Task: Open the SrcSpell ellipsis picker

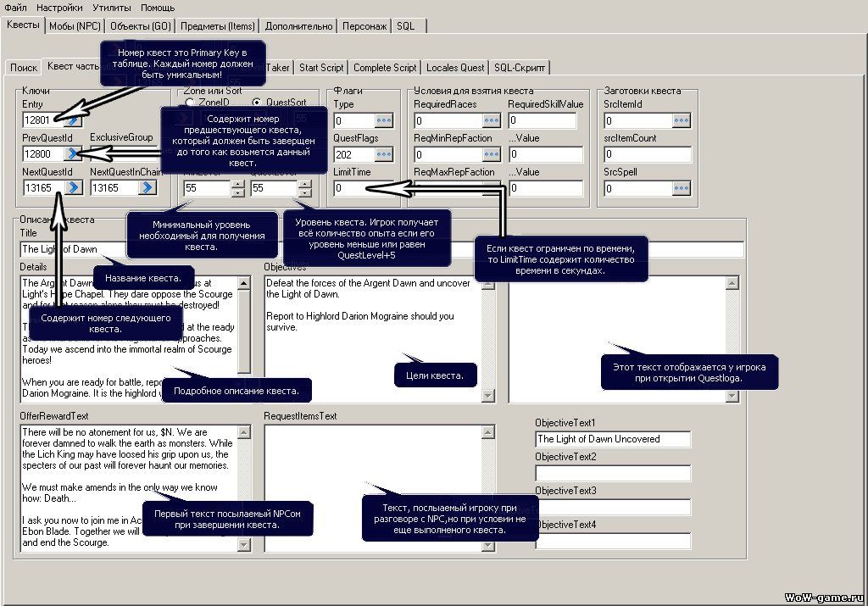Action: pyautogui.click(x=682, y=189)
